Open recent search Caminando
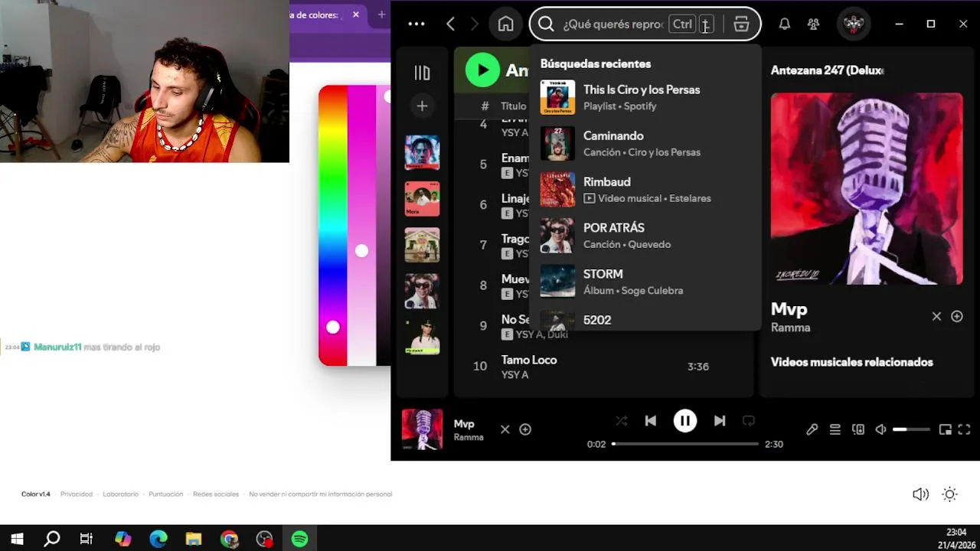The width and height of the screenshot is (980, 551). [645, 143]
